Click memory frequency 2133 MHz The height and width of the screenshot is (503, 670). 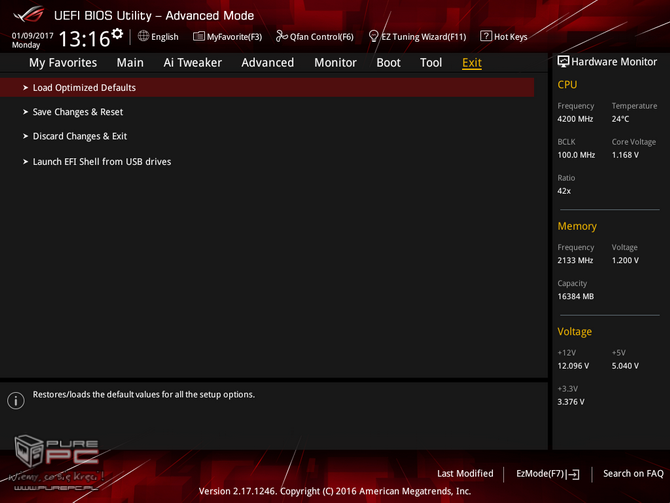coord(575,260)
